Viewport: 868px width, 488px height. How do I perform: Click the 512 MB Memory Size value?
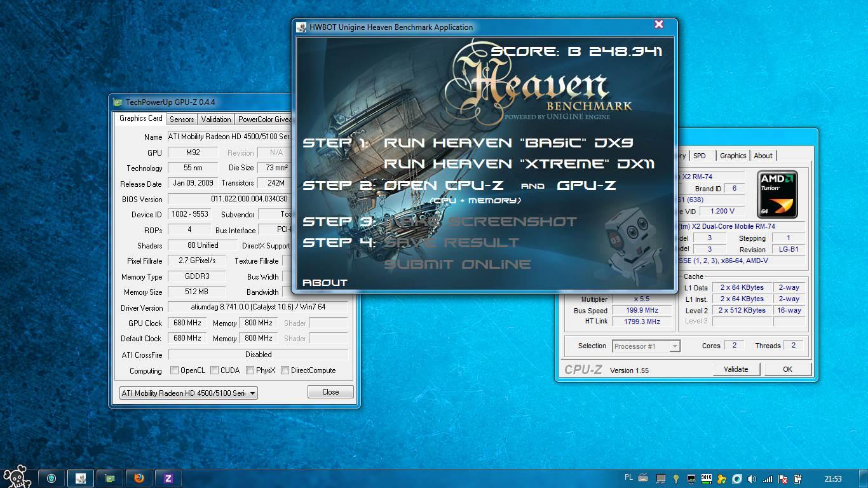pyautogui.click(x=198, y=292)
